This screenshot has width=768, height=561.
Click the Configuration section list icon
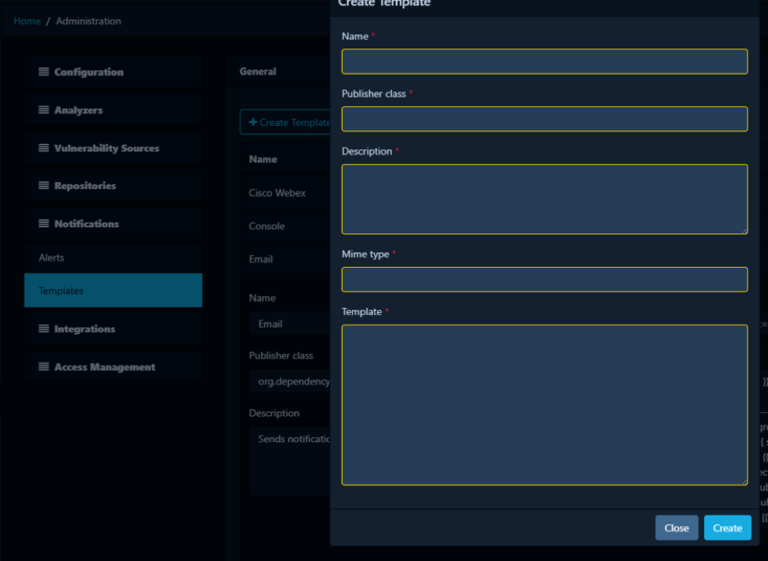pyautogui.click(x=44, y=72)
